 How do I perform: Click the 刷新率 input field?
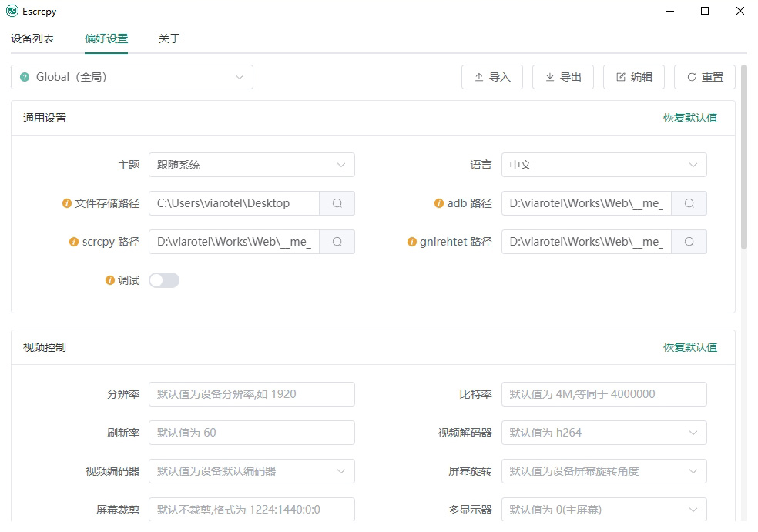click(252, 433)
